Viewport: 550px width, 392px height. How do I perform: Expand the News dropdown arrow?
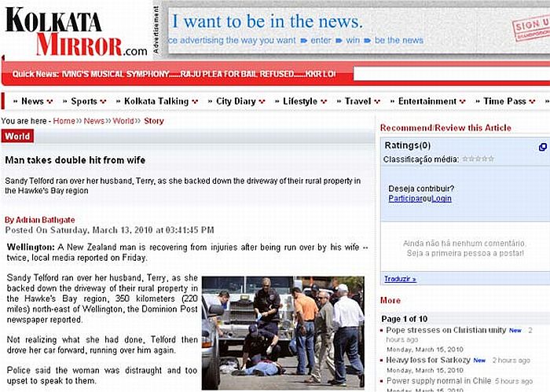(x=49, y=101)
